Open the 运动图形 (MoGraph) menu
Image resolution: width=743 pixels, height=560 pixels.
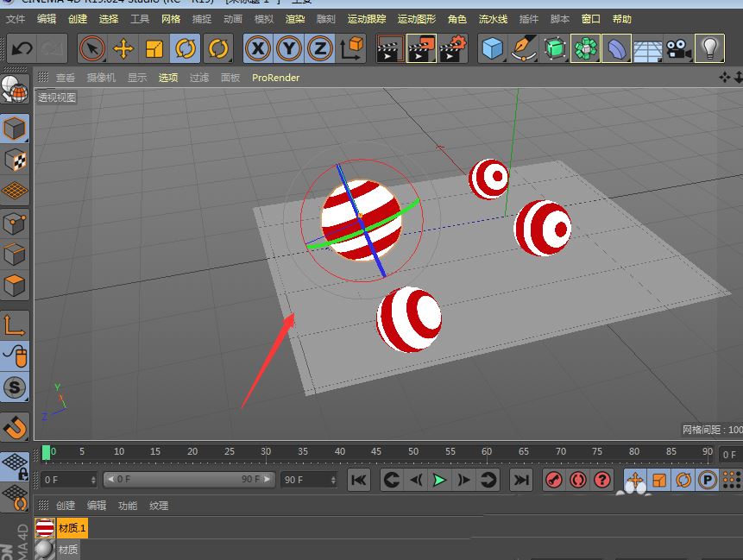pos(416,19)
